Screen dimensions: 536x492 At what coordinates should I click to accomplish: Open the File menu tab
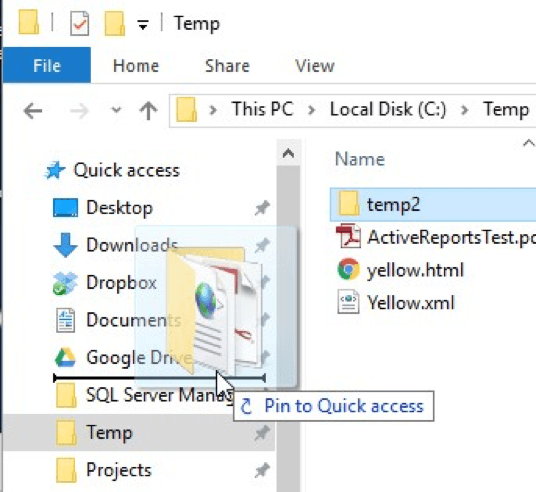(x=47, y=65)
